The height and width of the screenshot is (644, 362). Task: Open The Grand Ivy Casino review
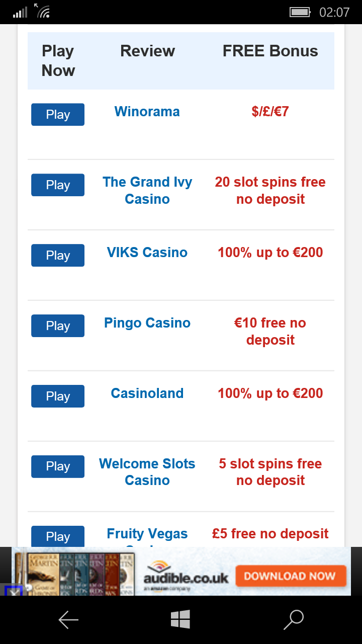147,190
